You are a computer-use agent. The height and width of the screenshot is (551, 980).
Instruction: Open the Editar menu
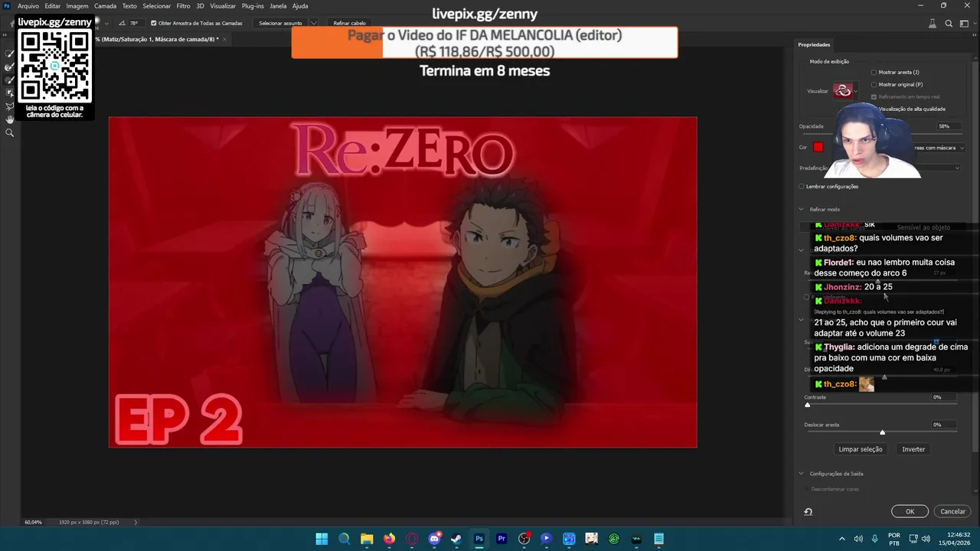coord(52,6)
